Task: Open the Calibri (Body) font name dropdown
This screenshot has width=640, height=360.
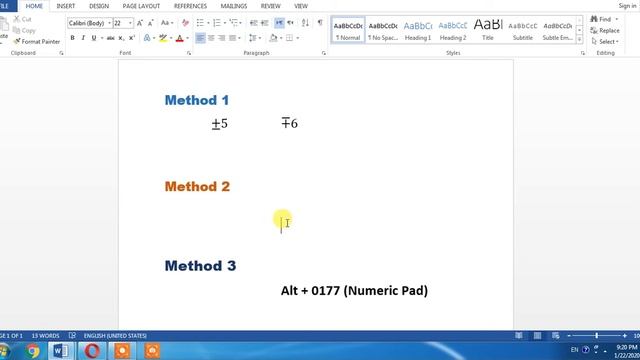Action: 109,23
